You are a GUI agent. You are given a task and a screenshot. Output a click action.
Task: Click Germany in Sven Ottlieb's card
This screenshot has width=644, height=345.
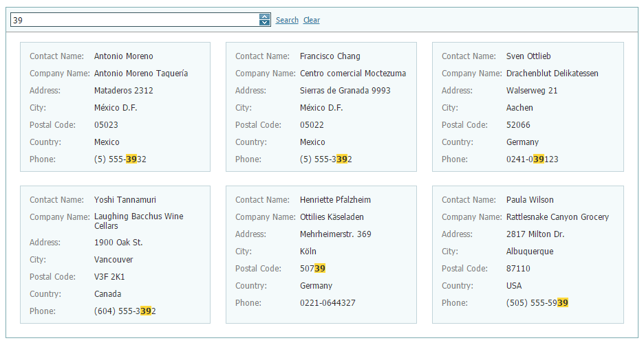tap(522, 142)
